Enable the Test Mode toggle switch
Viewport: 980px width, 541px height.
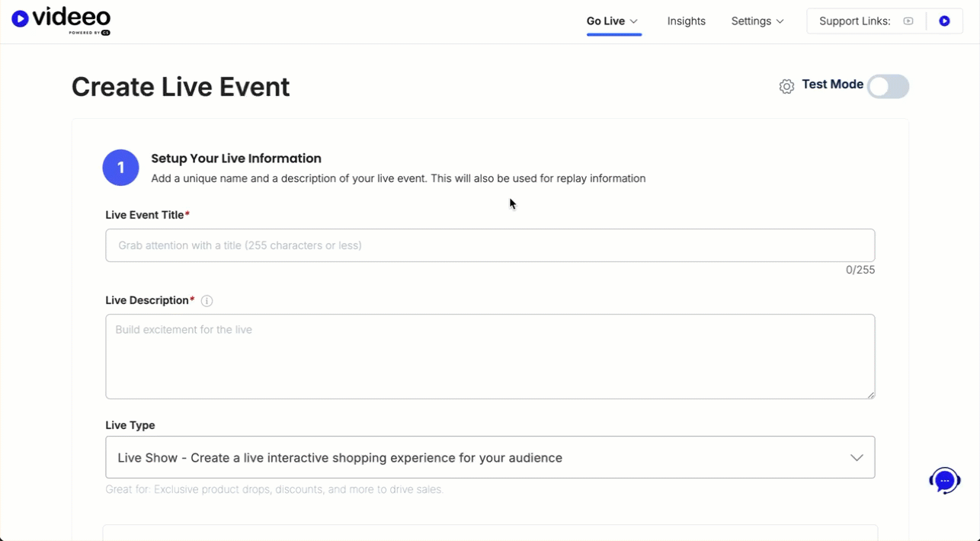point(888,86)
